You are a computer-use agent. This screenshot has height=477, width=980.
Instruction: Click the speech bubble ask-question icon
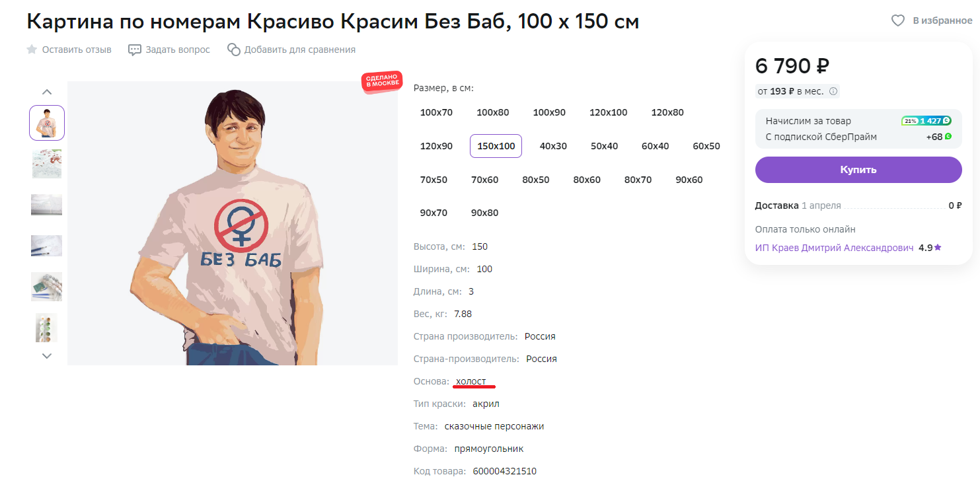(x=135, y=50)
